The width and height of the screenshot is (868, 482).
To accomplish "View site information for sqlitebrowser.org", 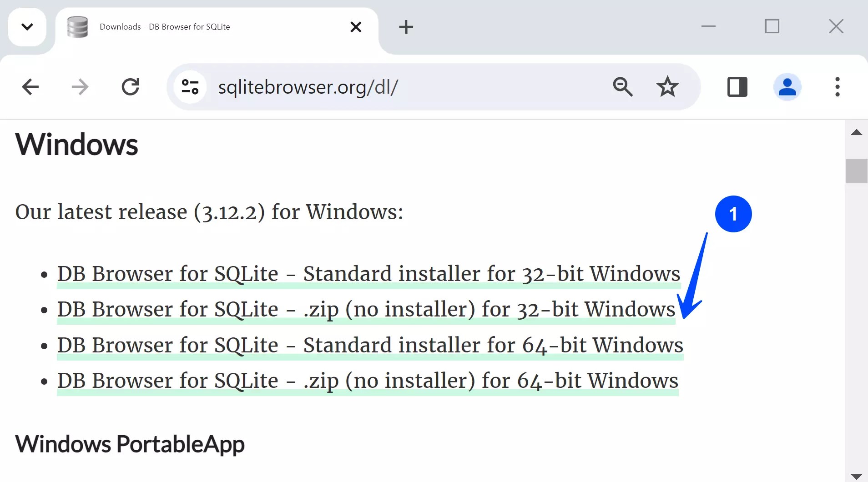I will (190, 87).
